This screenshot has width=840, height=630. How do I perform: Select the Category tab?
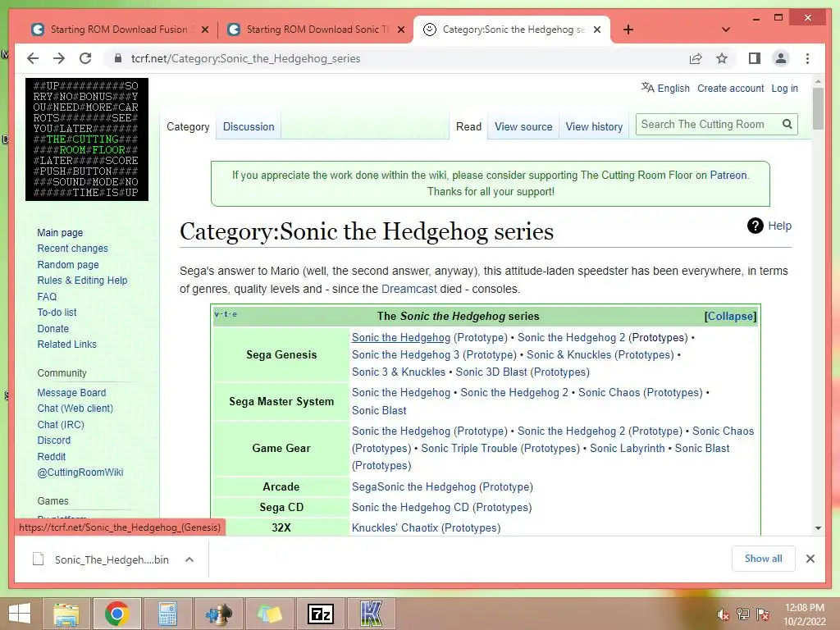188,126
